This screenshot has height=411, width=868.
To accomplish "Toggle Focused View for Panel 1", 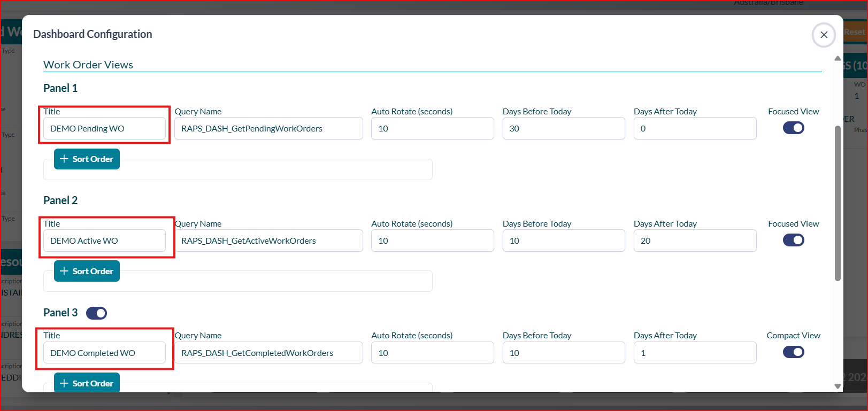I will pos(793,128).
